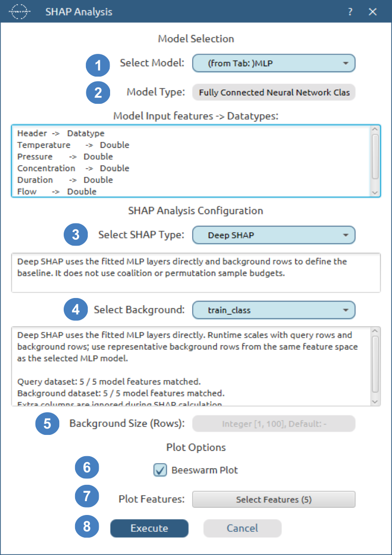Click the Execute button
Image resolution: width=392 pixels, height=555 pixels.
(x=149, y=528)
